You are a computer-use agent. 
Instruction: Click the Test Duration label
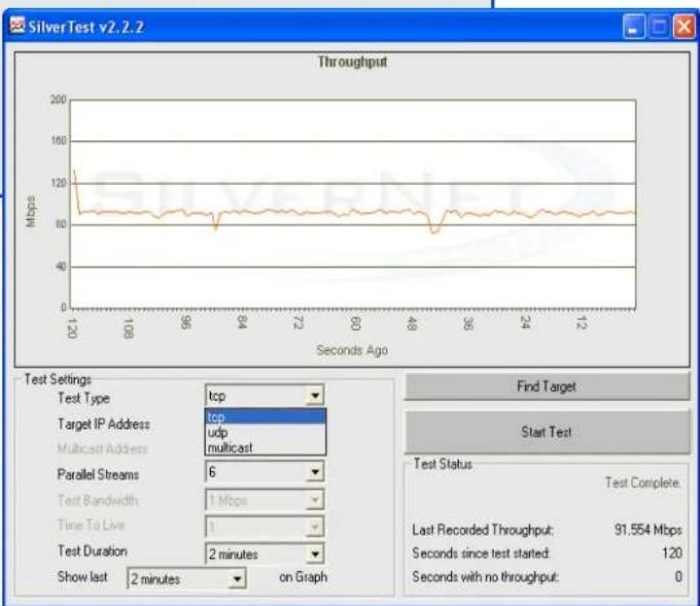pos(92,552)
